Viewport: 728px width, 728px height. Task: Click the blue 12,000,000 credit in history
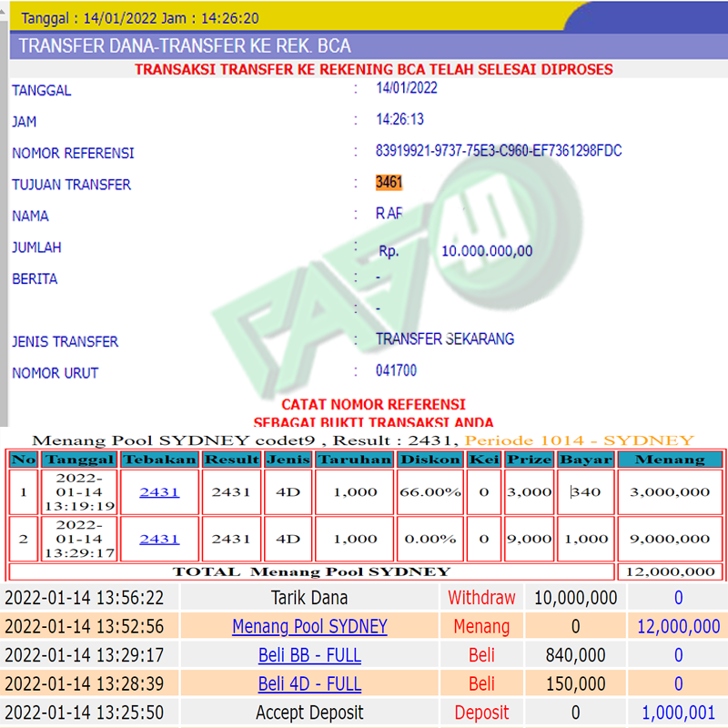(x=678, y=626)
